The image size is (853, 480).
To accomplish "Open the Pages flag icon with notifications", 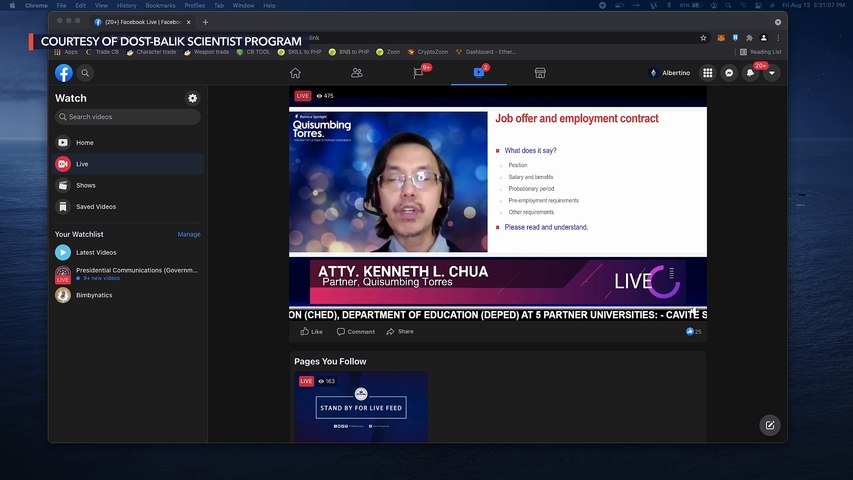I will [x=419, y=73].
